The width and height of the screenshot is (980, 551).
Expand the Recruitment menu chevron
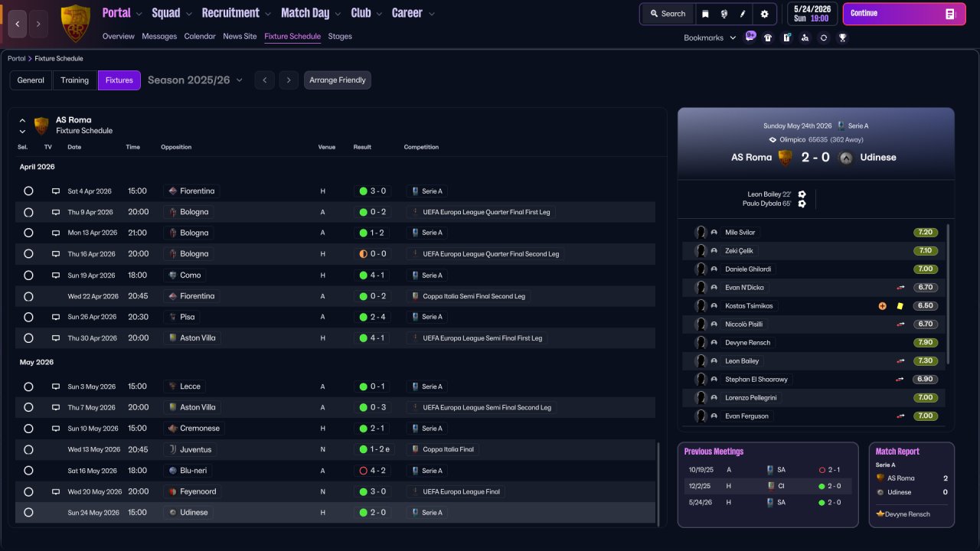[x=267, y=14]
